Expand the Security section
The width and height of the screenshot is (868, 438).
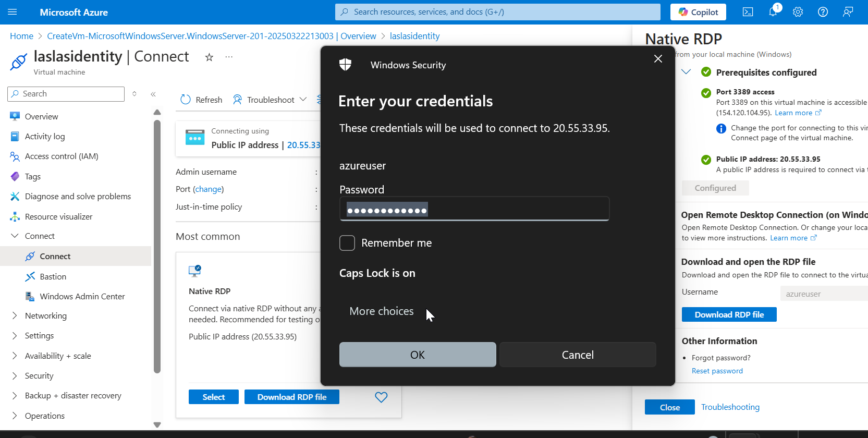(x=15, y=376)
